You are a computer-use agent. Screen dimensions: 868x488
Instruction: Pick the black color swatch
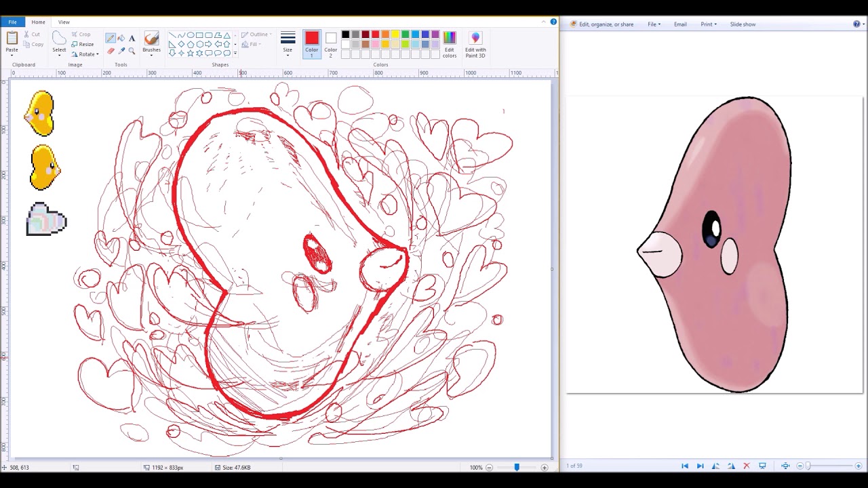click(345, 35)
